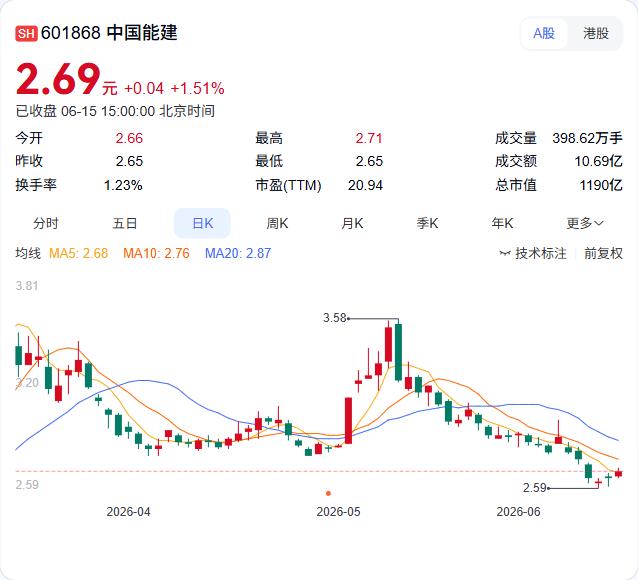Viewport: 638px width, 580px height.
Task: Switch to the 港股 market toggle
Action: pos(596,33)
